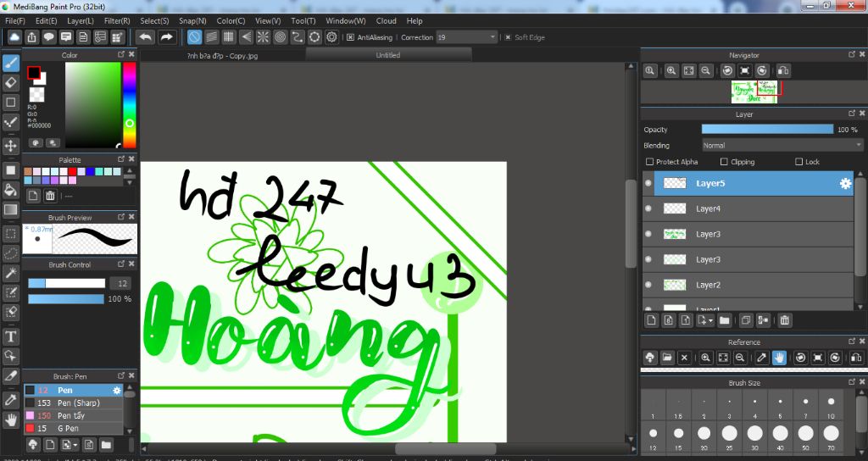Open Pen brush settings gear

tap(117, 390)
